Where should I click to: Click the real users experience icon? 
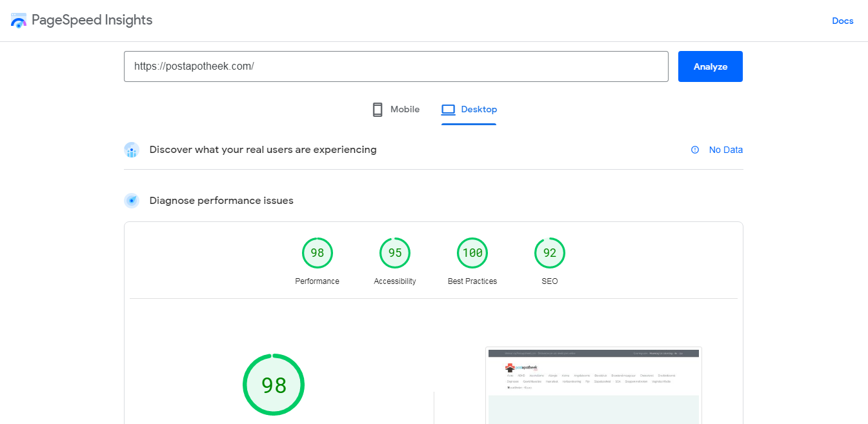[x=132, y=149]
